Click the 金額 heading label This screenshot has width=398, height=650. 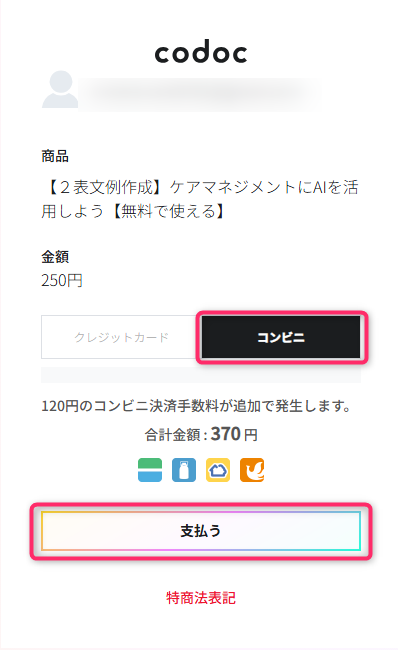tap(55, 257)
